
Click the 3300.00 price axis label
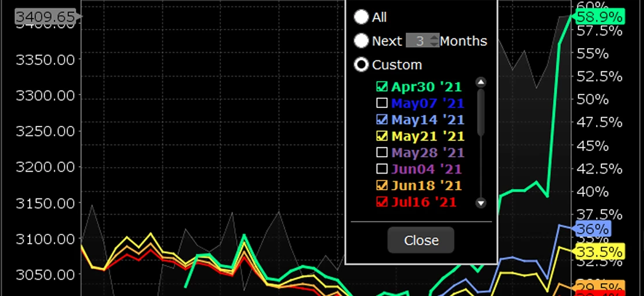tap(45, 96)
